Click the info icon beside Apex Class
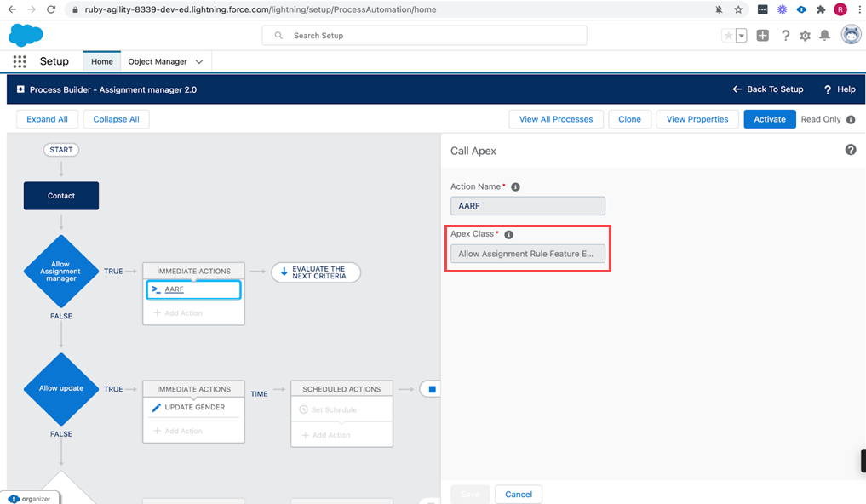This screenshot has width=866, height=504. [x=508, y=234]
